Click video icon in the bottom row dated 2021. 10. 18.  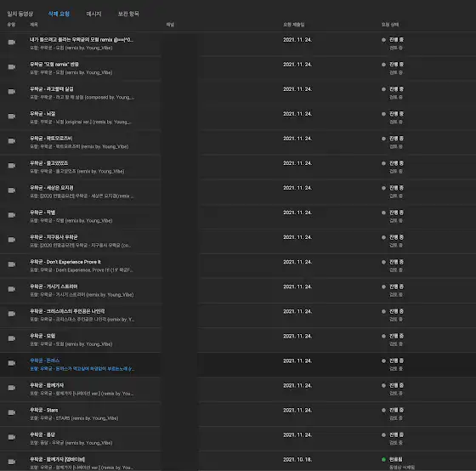coord(12,462)
